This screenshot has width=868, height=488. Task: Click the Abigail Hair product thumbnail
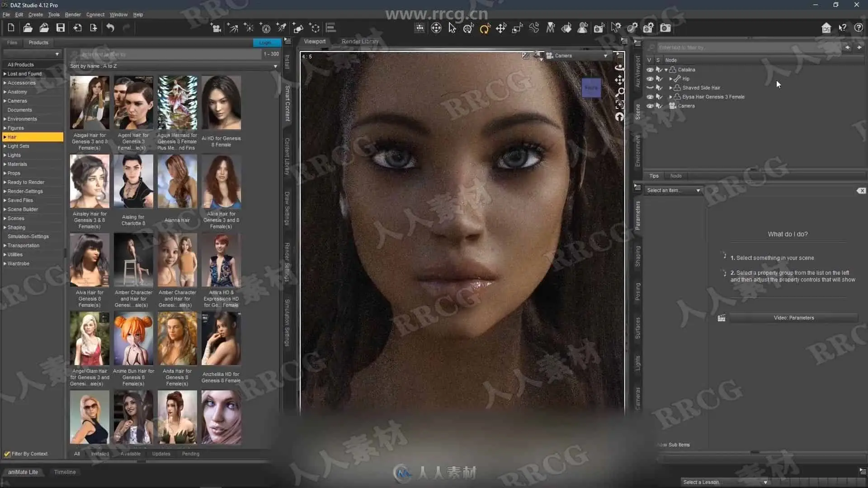(90, 103)
